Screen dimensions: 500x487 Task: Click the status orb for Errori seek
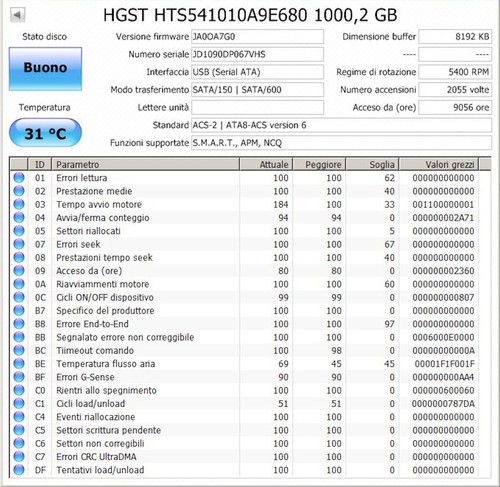[x=19, y=244]
